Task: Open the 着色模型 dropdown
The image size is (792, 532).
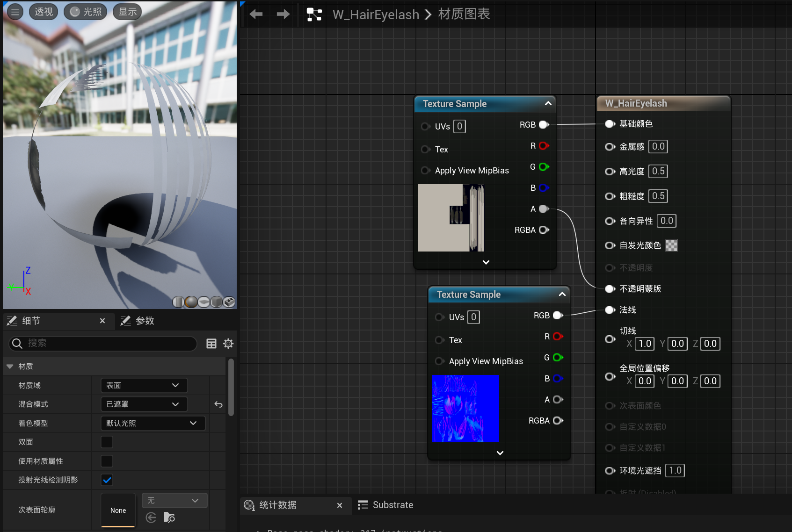Action: coord(153,424)
